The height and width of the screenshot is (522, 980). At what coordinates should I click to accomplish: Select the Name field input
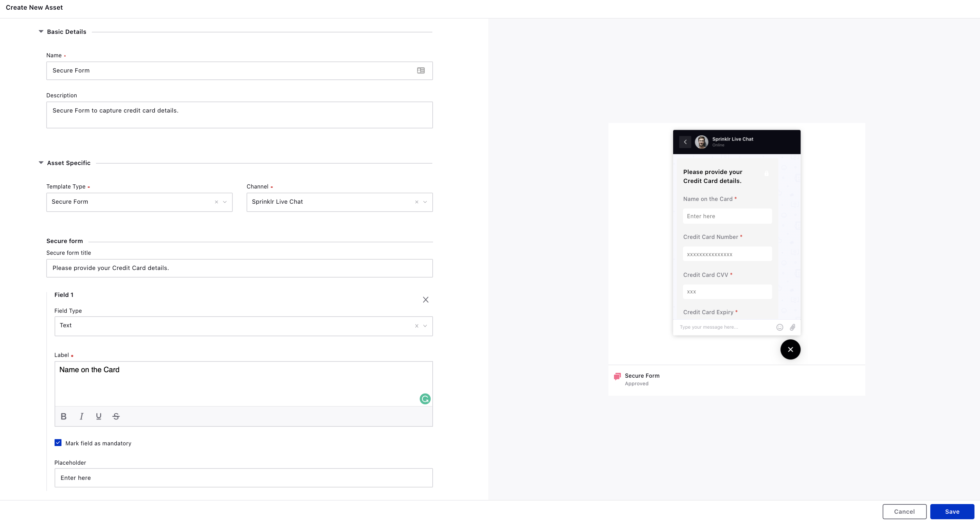click(239, 70)
